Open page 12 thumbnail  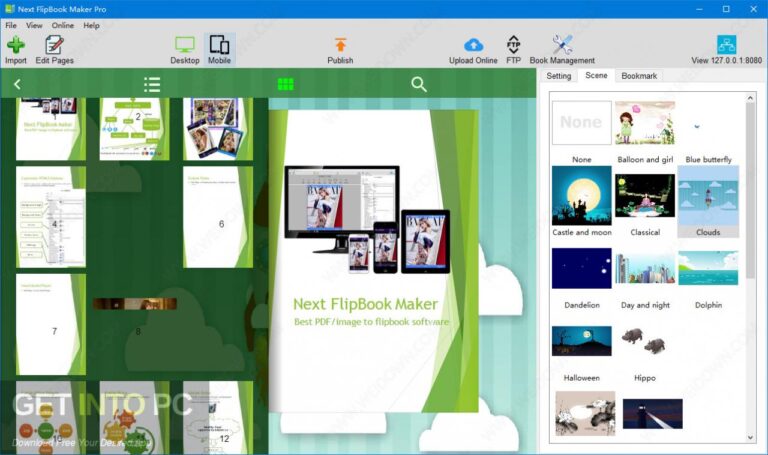pyautogui.click(x=218, y=418)
